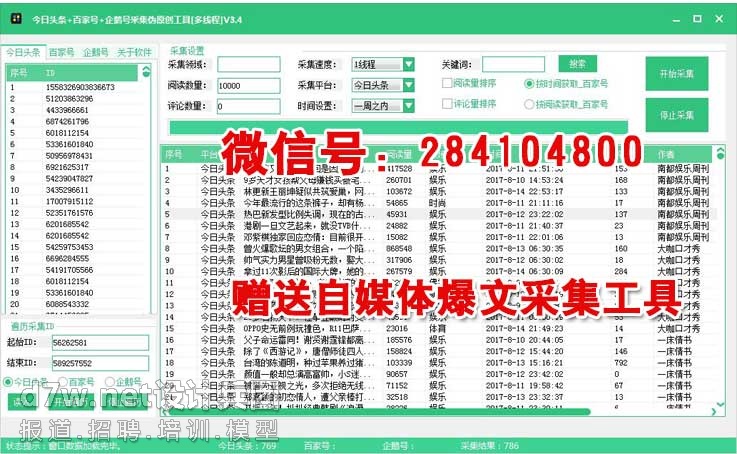Focus the 采集领域 input field

pos(249,64)
